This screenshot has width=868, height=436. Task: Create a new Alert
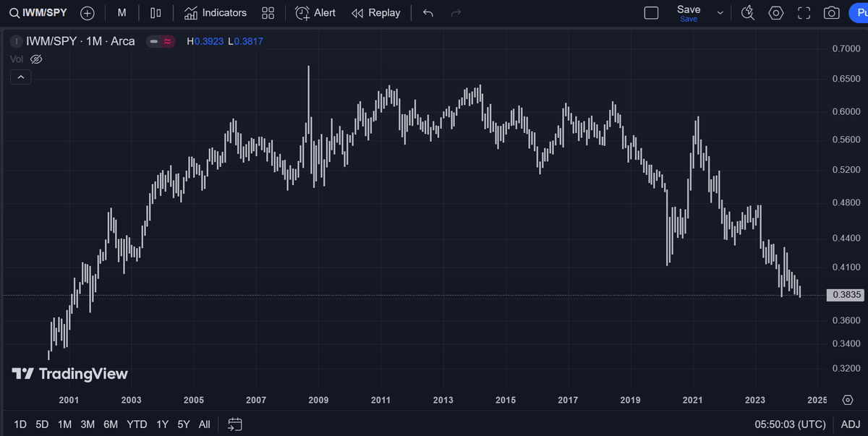315,13
